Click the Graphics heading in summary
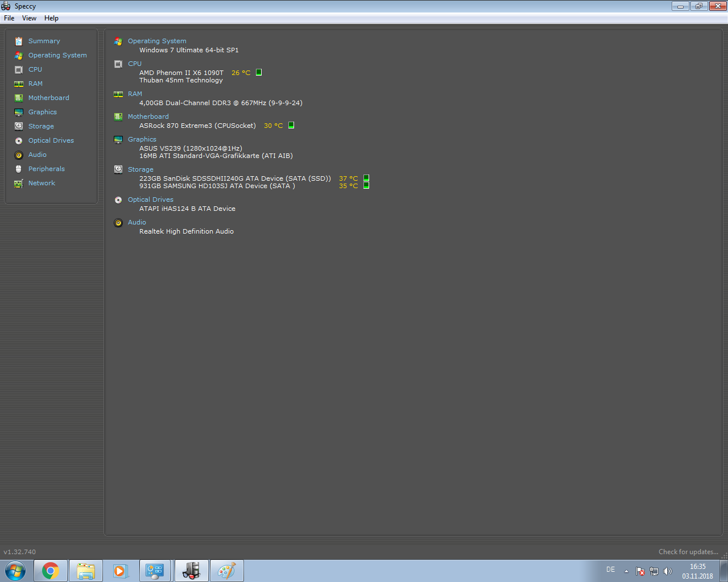The image size is (728, 582). [x=142, y=139]
